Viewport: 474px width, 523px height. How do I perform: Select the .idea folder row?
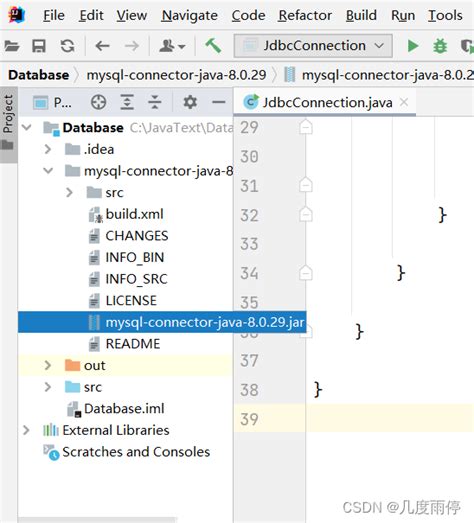(x=125, y=149)
